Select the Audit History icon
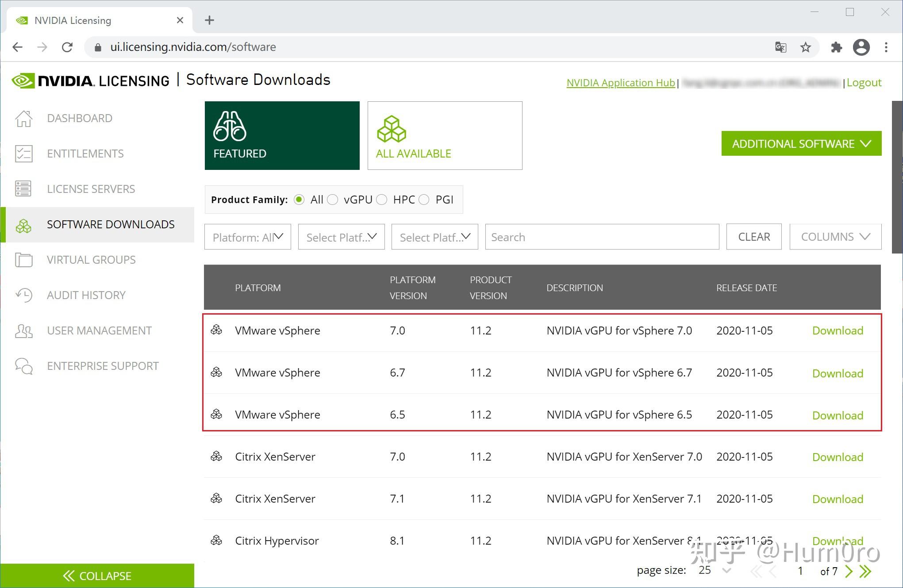 pyautogui.click(x=24, y=295)
